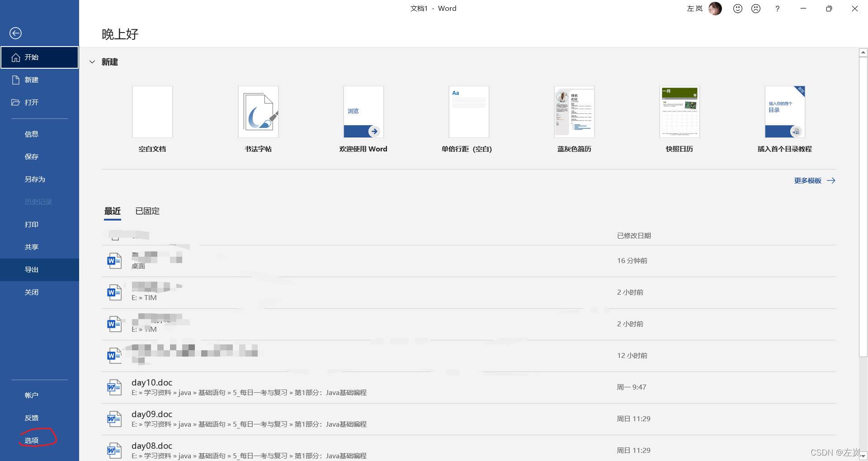Open 帐户 settings
Viewport: 868px width, 461px height.
tap(39, 395)
